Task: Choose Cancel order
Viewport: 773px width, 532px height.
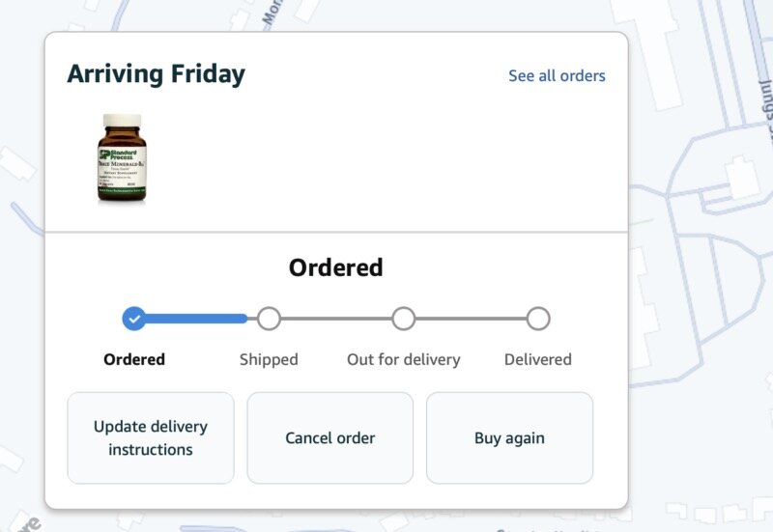Action: coord(329,438)
